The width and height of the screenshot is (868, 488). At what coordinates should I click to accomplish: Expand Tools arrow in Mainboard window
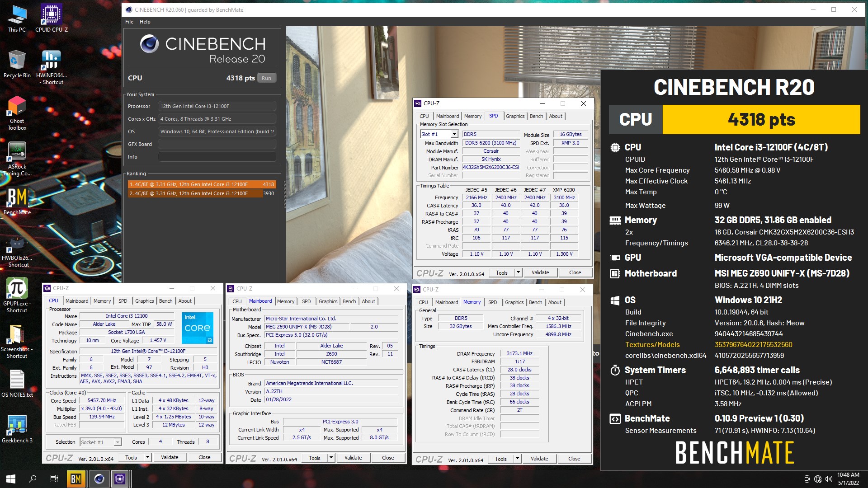tap(331, 458)
